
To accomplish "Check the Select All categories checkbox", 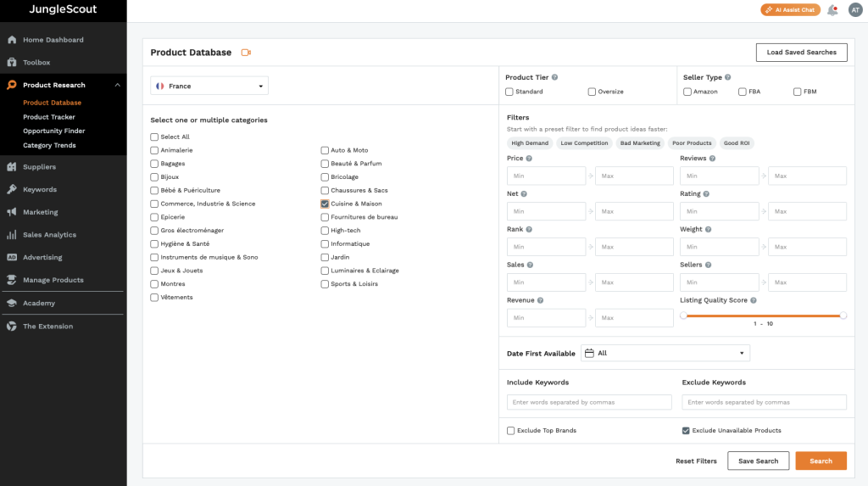I will click(154, 137).
